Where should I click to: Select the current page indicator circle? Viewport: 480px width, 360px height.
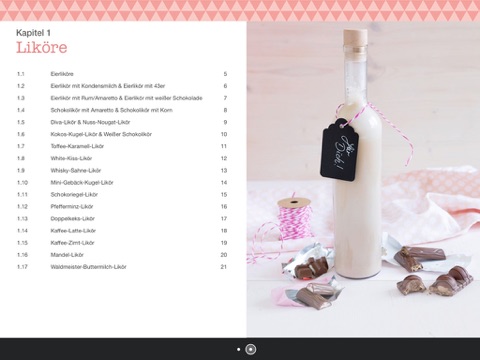[251, 349]
